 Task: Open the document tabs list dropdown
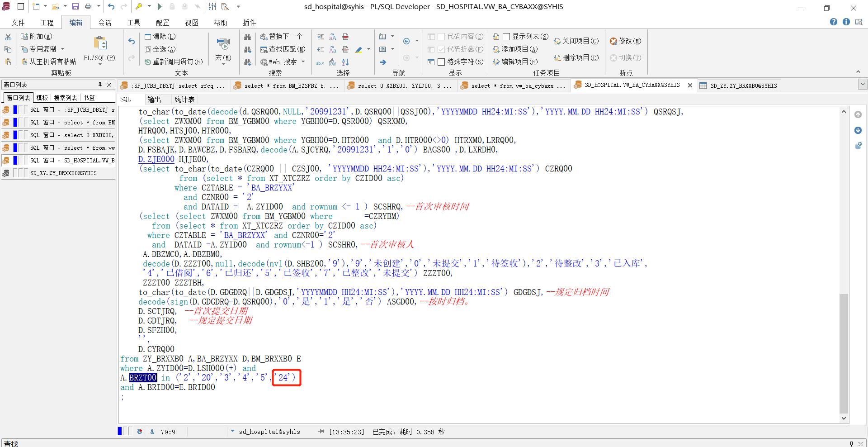[863, 84]
